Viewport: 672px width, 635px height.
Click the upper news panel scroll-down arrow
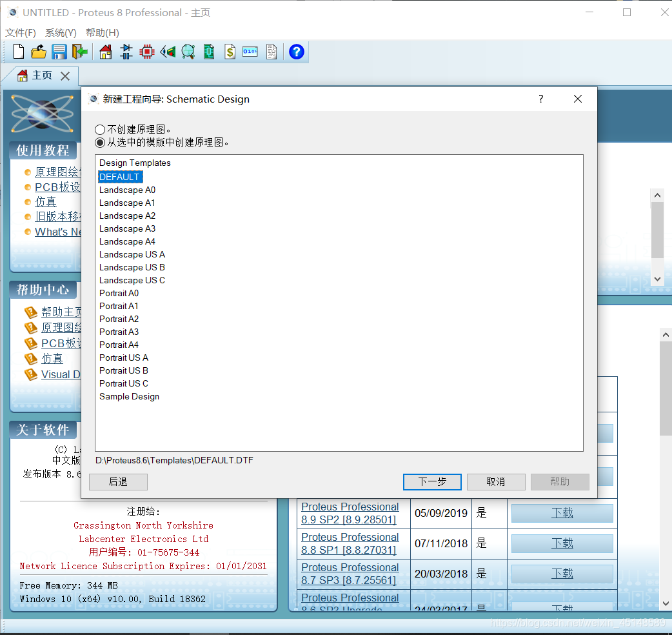[x=657, y=279]
